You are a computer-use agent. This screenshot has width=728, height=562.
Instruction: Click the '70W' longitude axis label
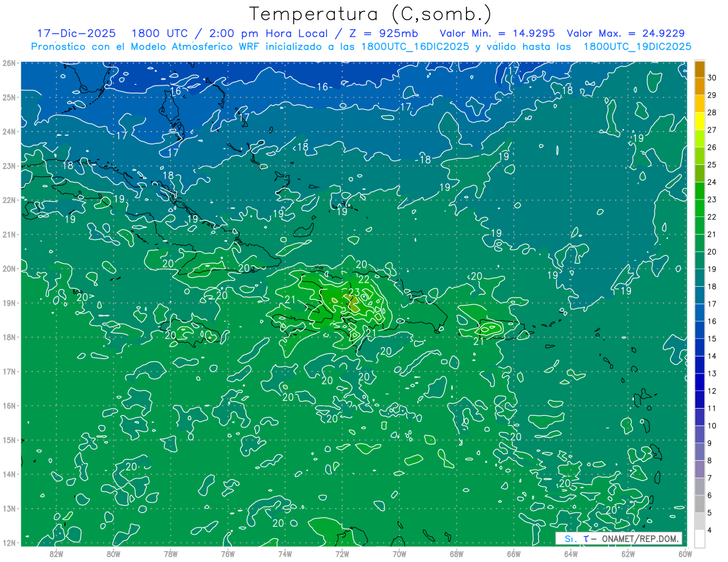(399, 553)
